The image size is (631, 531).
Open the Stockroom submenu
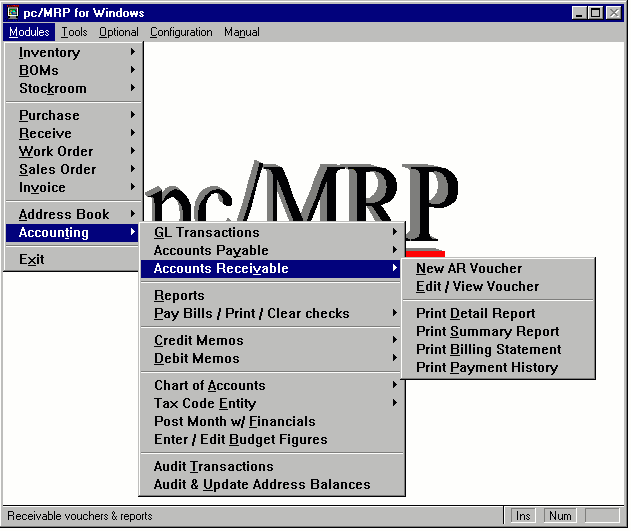(74, 88)
